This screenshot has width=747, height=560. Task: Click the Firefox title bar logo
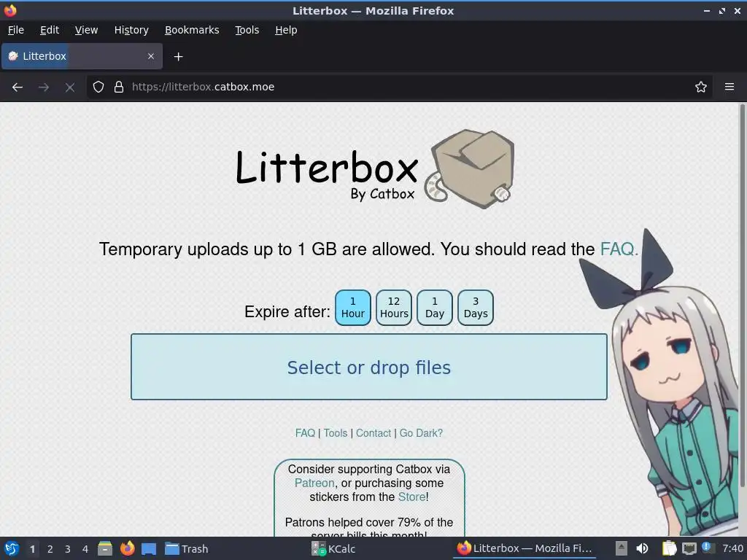pyautogui.click(x=10, y=10)
